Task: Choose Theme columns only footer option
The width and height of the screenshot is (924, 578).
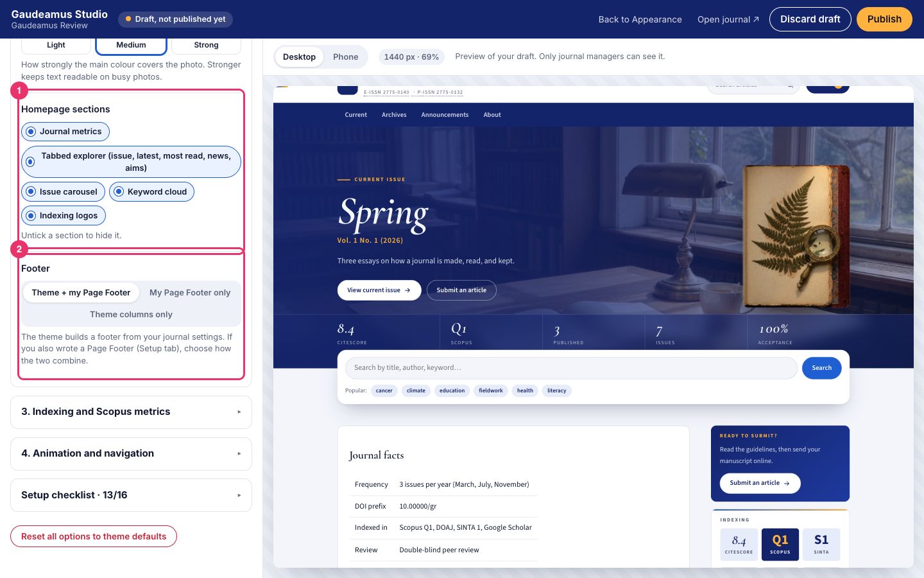Action: point(131,315)
